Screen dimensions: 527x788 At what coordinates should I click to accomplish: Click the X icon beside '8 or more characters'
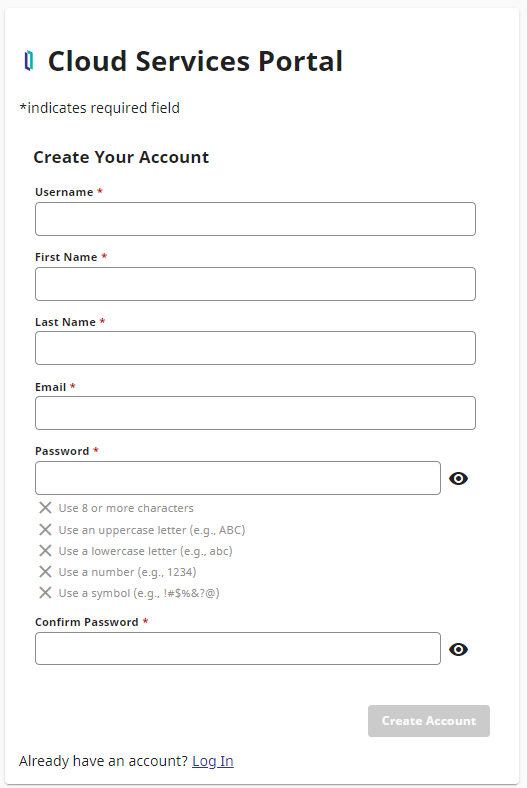pyautogui.click(x=45, y=508)
